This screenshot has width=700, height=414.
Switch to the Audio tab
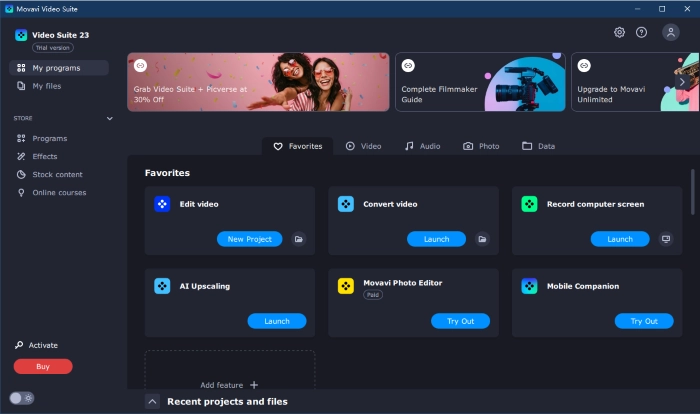[x=422, y=146]
